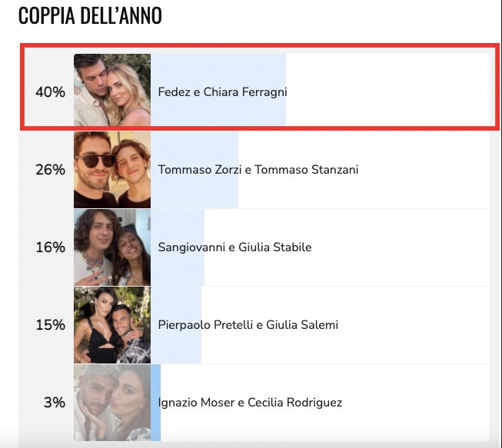Open the Fedez e Chiara Ferragni photo
This screenshot has height=448, width=502.
[112, 90]
